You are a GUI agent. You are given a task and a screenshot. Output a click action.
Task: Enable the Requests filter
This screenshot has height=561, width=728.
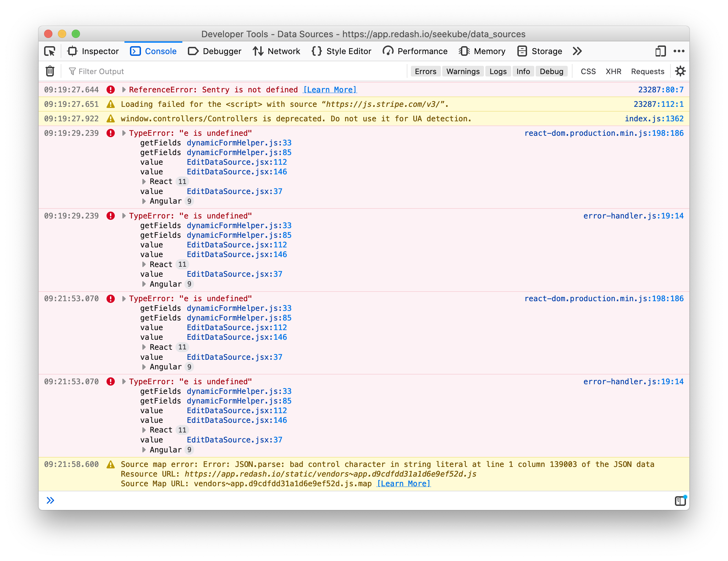[648, 71]
